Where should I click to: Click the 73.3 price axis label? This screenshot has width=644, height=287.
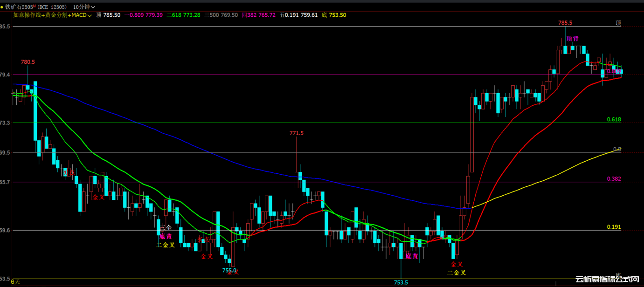point(5,123)
